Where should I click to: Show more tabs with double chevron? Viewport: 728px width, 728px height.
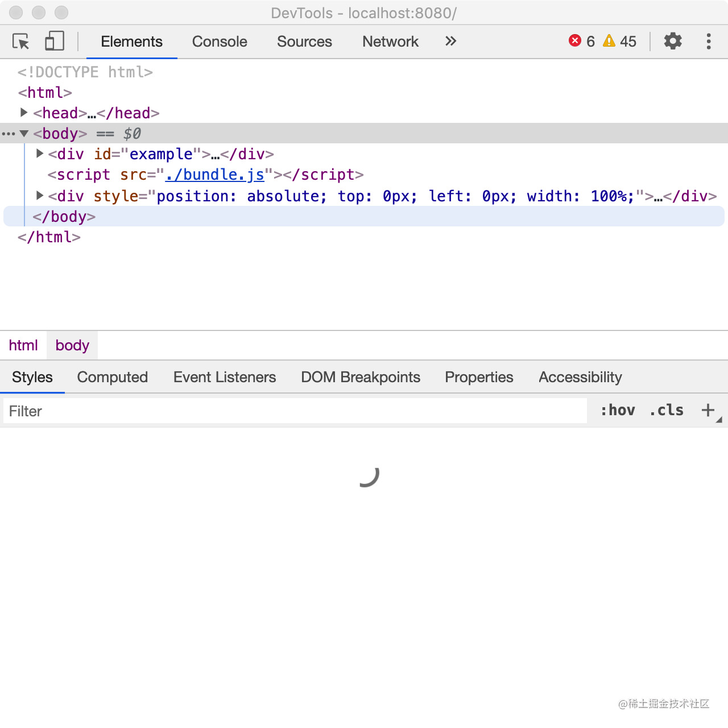point(450,41)
